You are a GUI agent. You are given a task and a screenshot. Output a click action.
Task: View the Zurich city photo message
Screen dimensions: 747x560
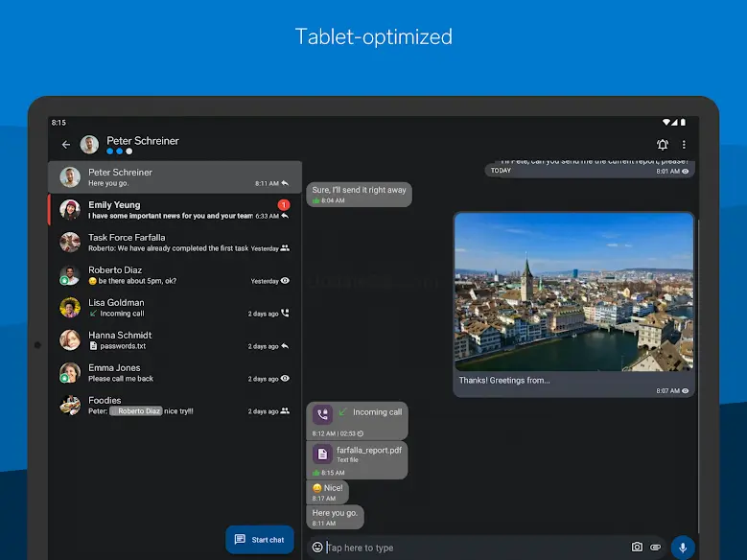click(573, 292)
